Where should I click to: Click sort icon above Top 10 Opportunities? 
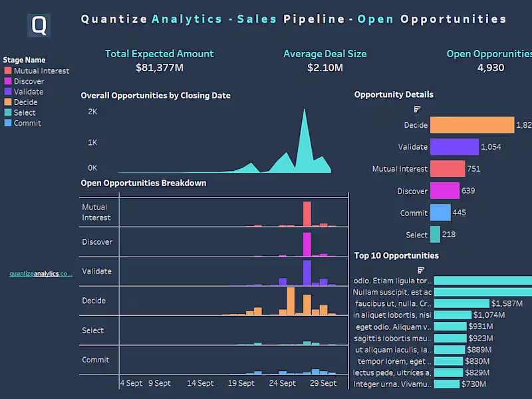(421, 269)
